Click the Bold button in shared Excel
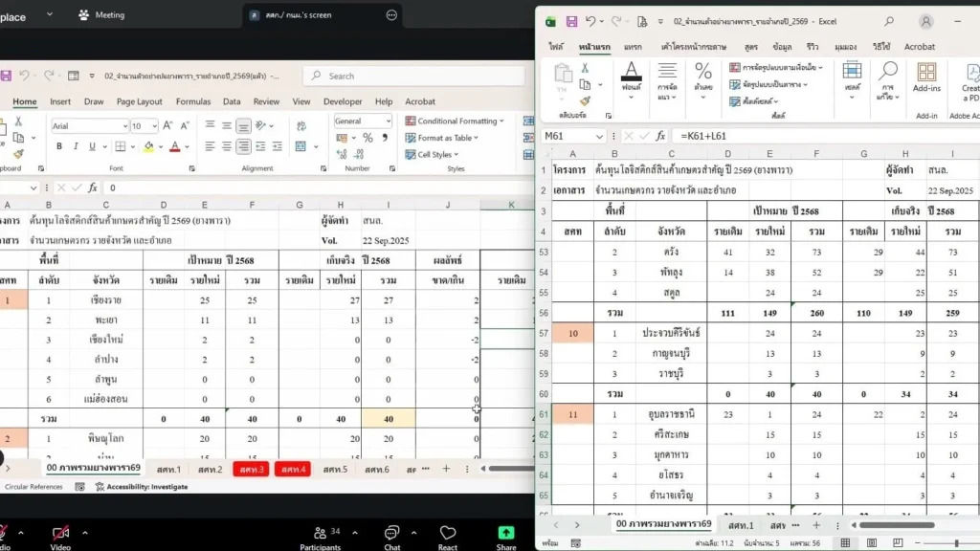The image size is (980, 551). click(x=59, y=146)
